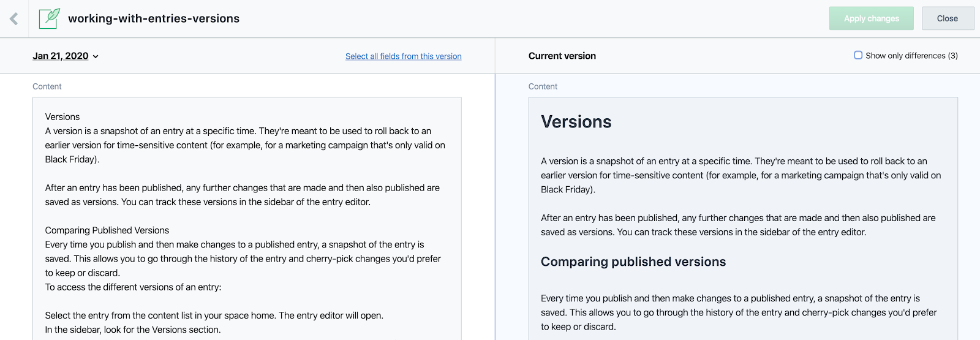Enable the Show only differences checkbox

pos(858,55)
